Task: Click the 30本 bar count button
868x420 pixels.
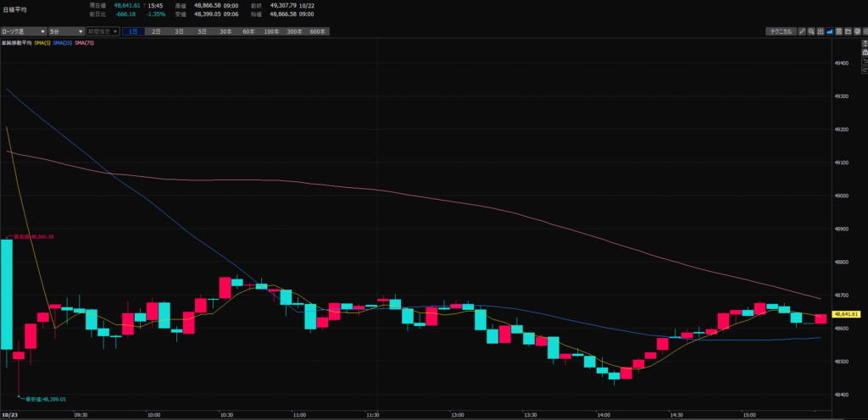Action: click(x=225, y=31)
